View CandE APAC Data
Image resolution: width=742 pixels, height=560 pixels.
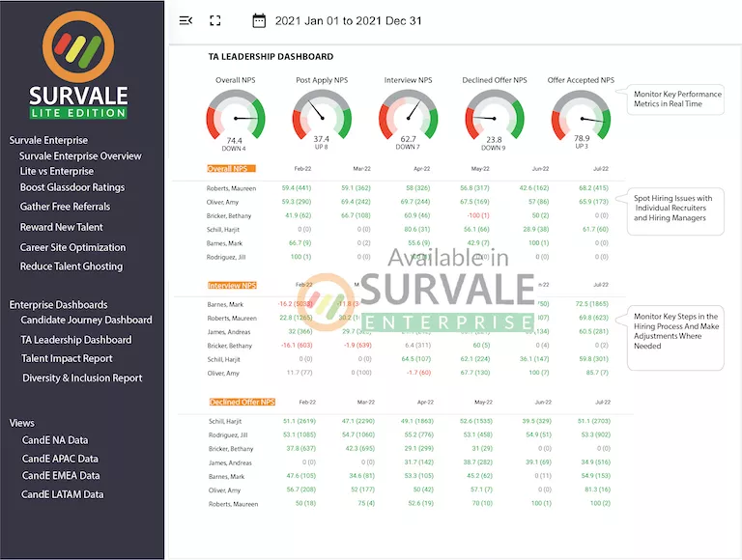point(60,460)
